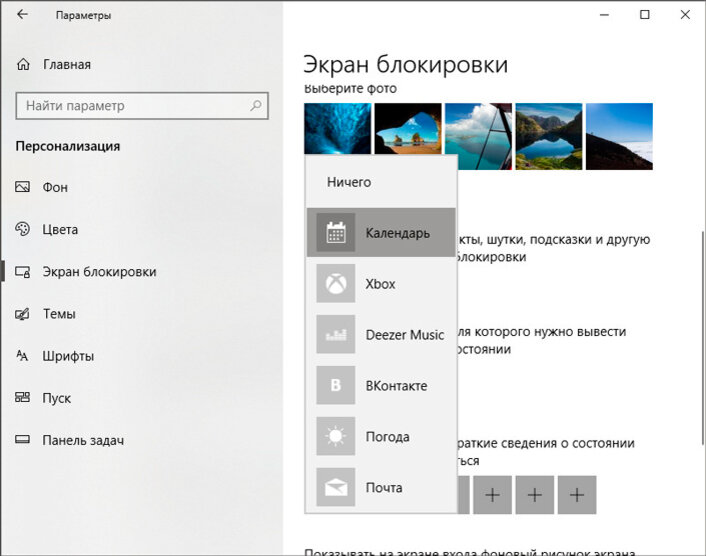The image size is (706, 556).
Task: Click the search magnifier icon
Action: [x=256, y=106]
